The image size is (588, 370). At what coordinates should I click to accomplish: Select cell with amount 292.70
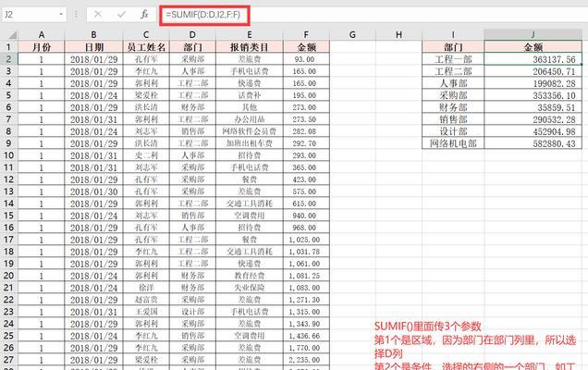point(306,143)
